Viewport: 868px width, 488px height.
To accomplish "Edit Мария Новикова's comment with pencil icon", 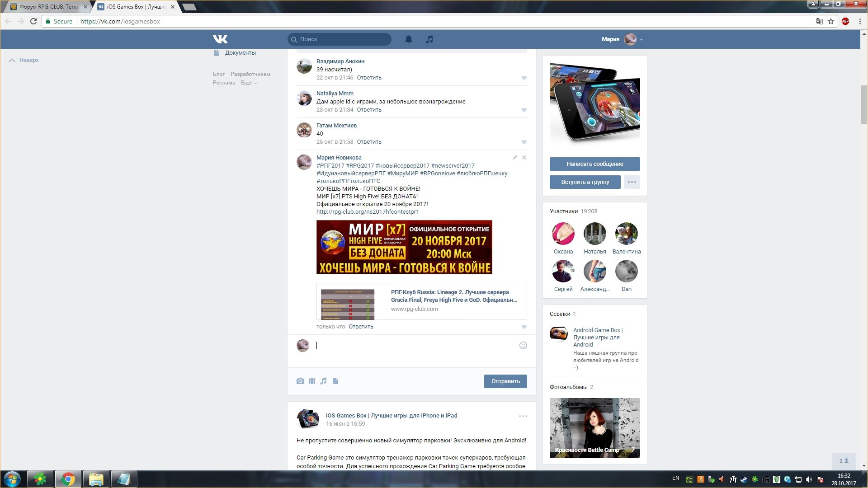I will pyautogui.click(x=515, y=158).
